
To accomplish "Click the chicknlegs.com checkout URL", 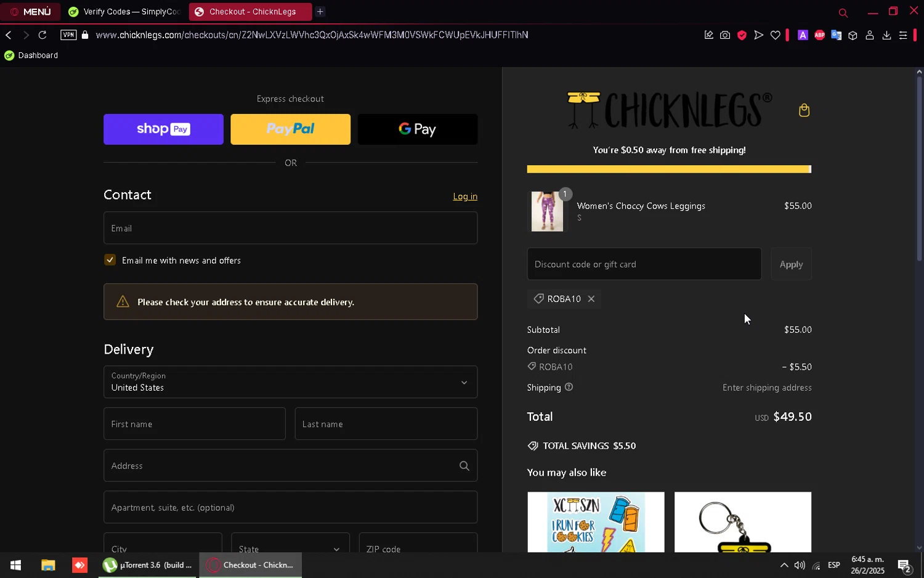I will tap(312, 35).
